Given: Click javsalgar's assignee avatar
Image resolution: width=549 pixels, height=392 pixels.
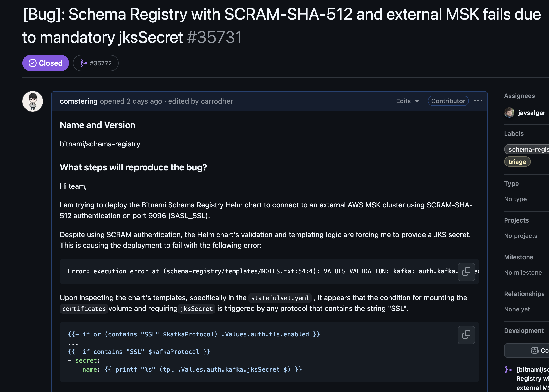Looking at the screenshot, I should click(x=509, y=113).
